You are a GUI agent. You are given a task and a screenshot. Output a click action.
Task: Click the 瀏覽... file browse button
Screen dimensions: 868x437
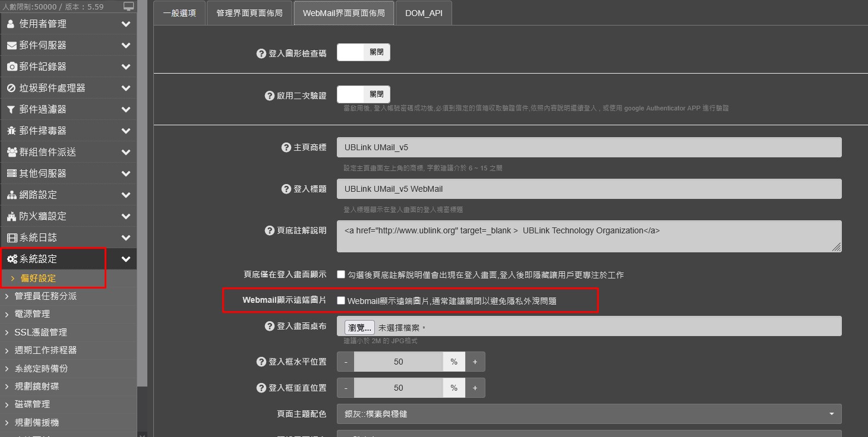(359, 327)
